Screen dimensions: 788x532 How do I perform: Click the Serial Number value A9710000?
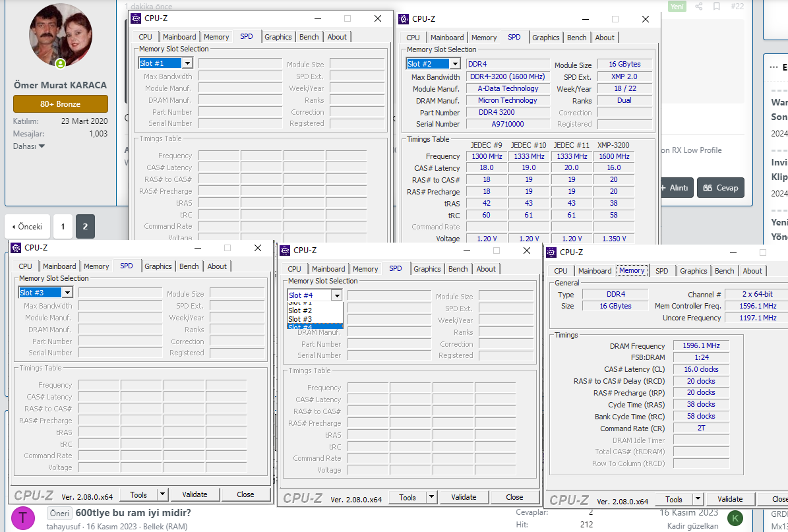[508, 124]
